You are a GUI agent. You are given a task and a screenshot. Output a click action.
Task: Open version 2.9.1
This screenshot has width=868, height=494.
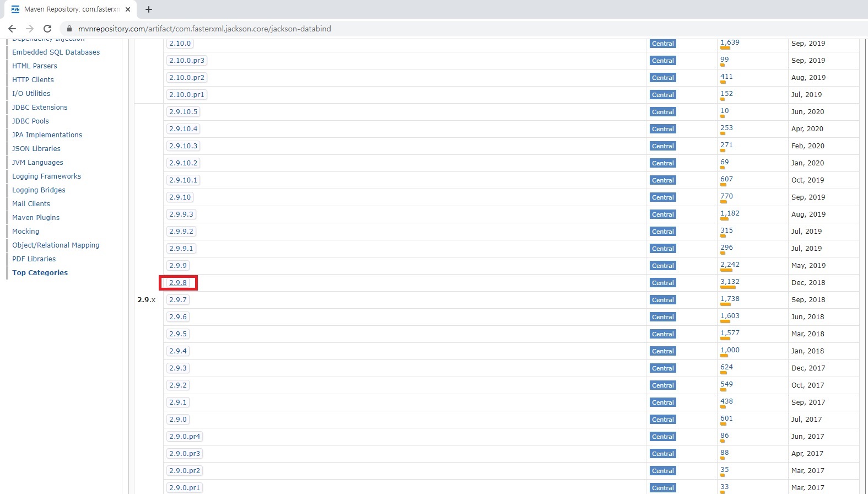point(178,402)
